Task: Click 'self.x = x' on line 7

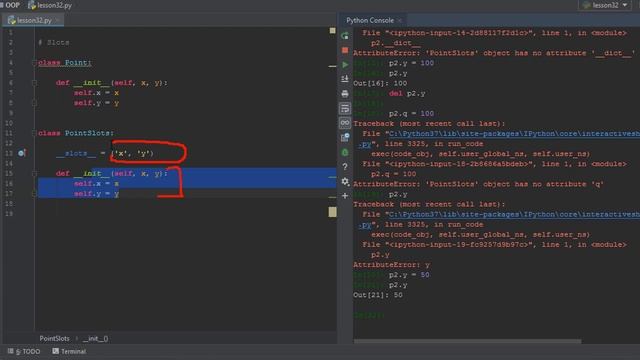Action: click(96, 93)
